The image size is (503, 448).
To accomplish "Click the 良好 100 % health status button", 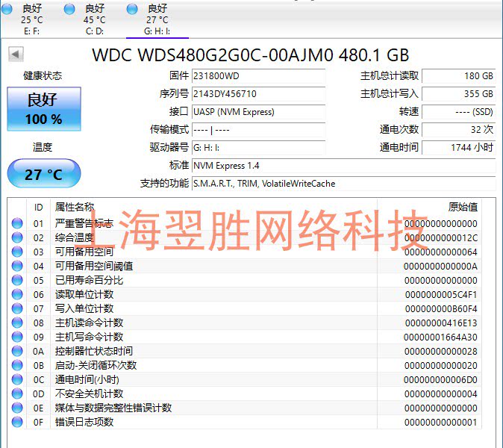I will [x=44, y=109].
